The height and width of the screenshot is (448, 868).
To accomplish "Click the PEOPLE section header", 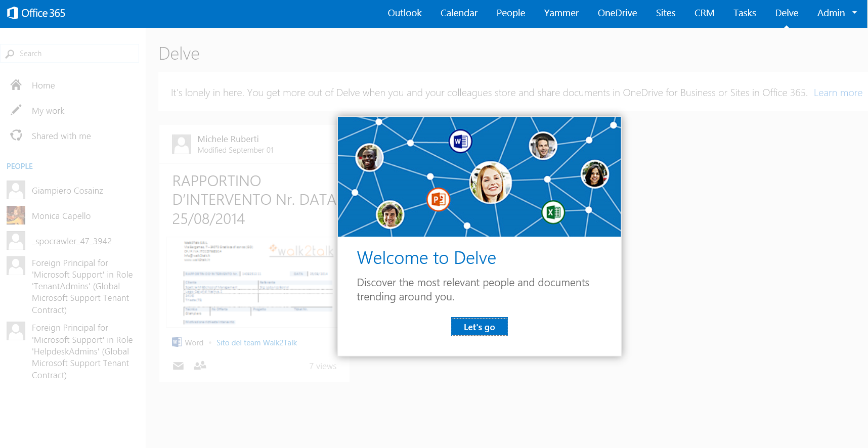I will [20, 166].
